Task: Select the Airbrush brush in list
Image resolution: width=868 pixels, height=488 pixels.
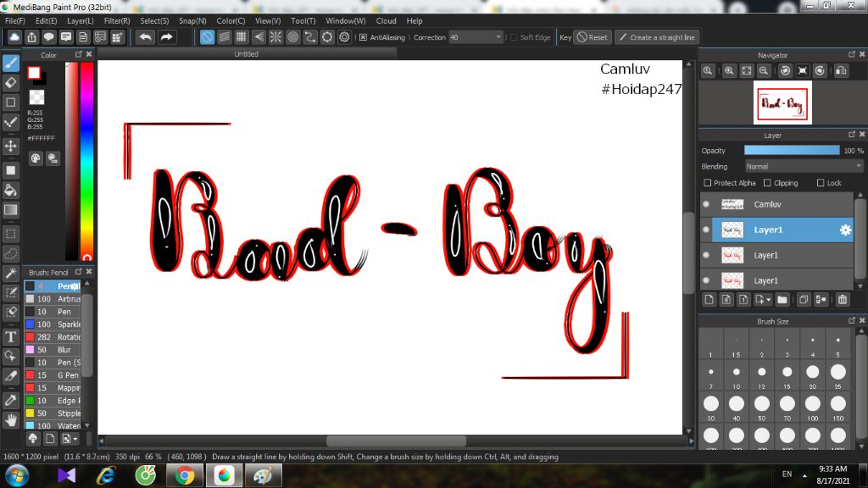Action: point(53,299)
